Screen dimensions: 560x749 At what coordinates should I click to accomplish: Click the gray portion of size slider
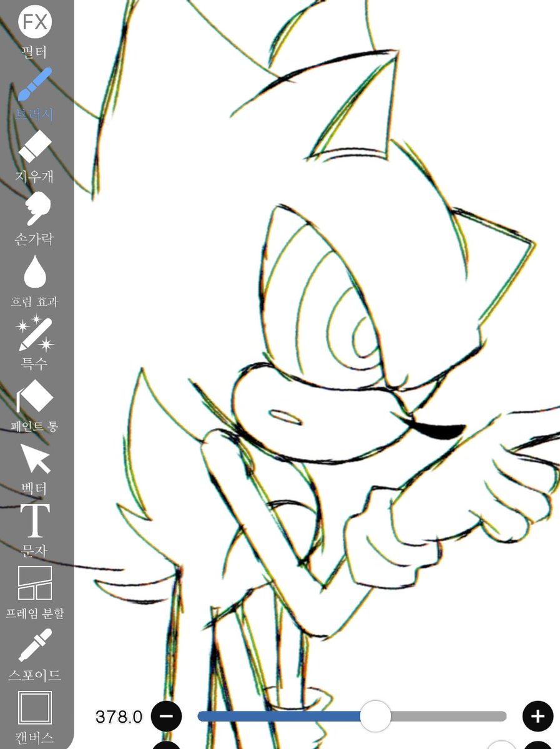pos(448,716)
